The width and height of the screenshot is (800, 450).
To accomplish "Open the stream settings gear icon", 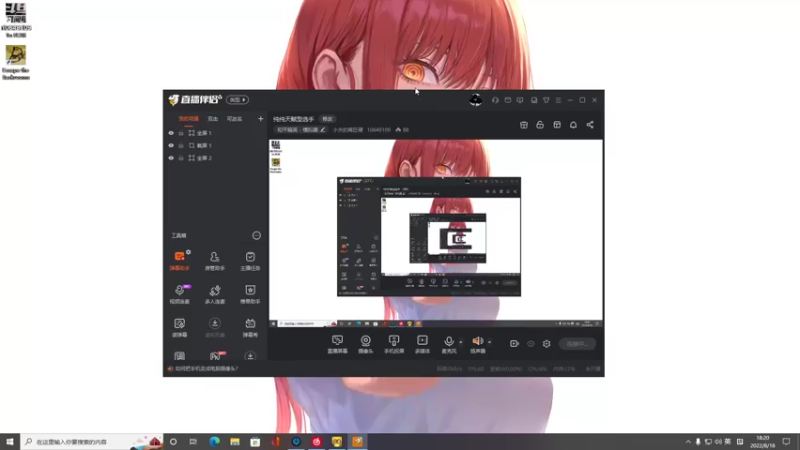I will tap(546, 344).
